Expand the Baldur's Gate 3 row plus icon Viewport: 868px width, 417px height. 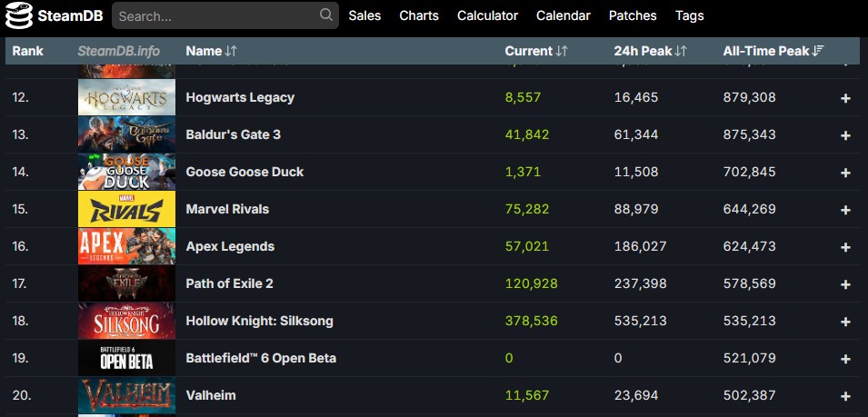pyautogui.click(x=845, y=135)
